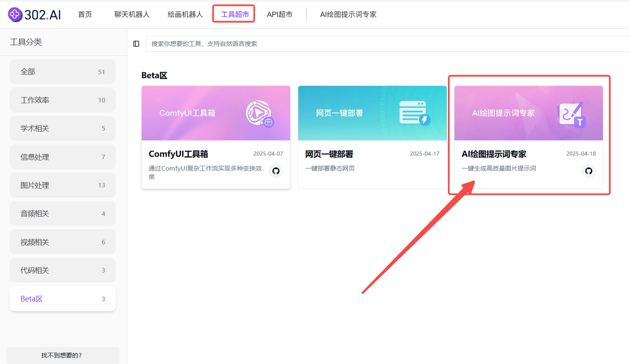This screenshot has height=364, width=630.
Task: Toggle the sidebar panel icon
Action: click(x=136, y=44)
